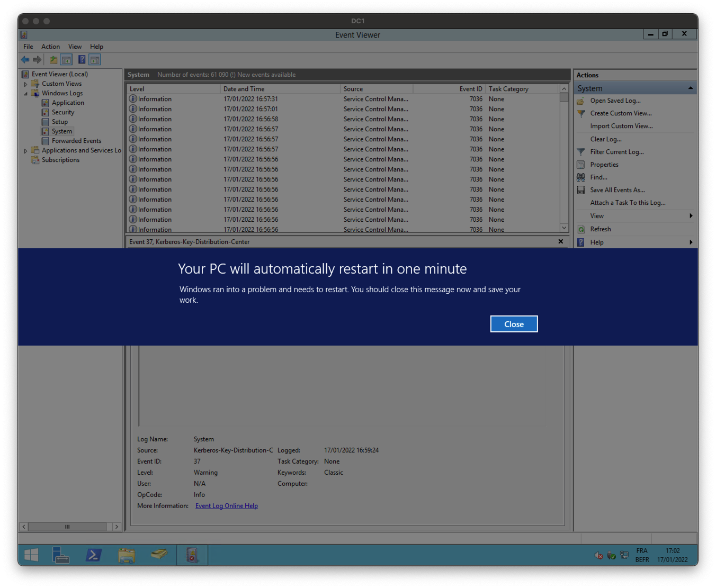Click the Help question mark icon in Actions
The image size is (716, 588).
pos(581,242)
